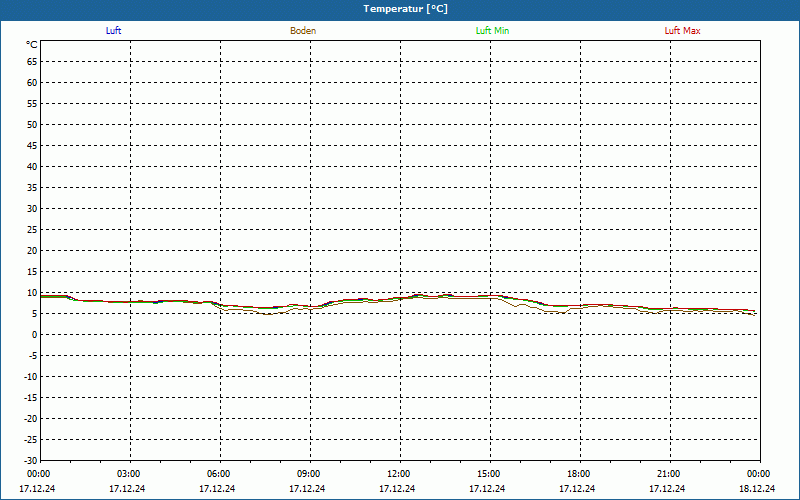Click the Luft legend label
This screenshot has width=800, height=500.
click(113, 31)
